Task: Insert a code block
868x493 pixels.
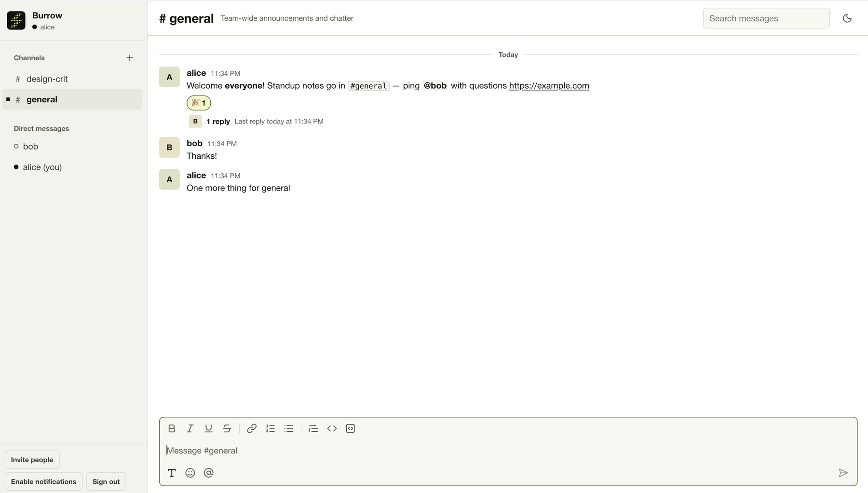Action: pyautogui.click(x=351, y=428)
